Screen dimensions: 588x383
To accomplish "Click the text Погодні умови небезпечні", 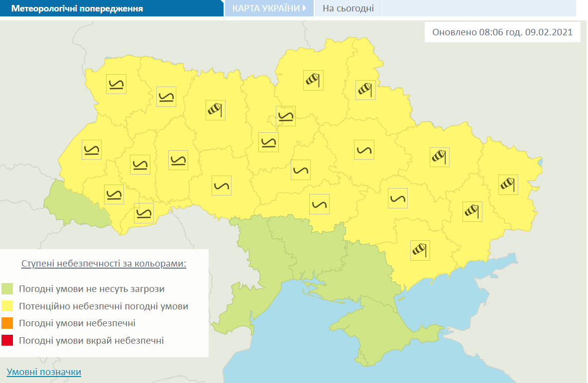I will [x=77, y=323].
